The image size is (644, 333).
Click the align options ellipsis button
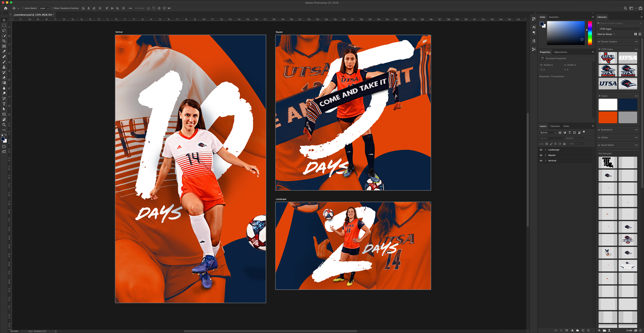(131, 8)
